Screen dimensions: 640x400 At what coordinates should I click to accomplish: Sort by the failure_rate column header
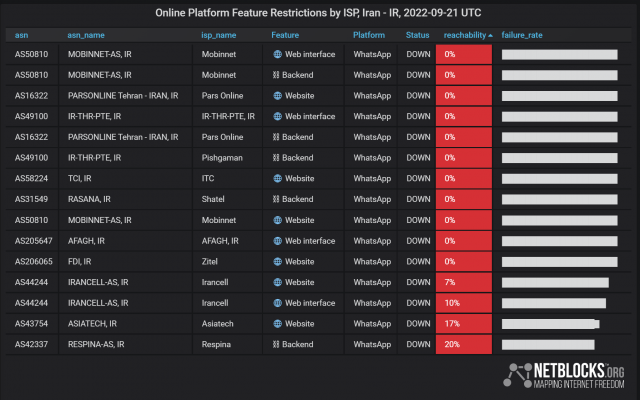click(521, 35)
